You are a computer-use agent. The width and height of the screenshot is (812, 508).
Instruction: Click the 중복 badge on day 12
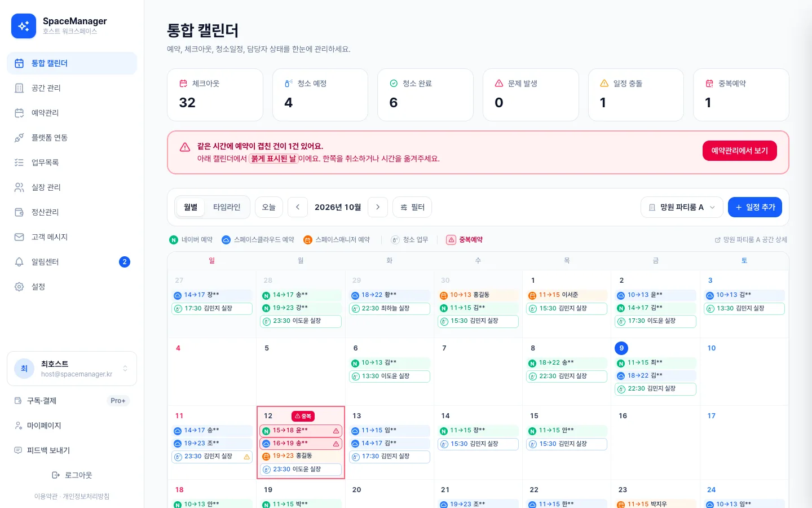tap(303, 416)
